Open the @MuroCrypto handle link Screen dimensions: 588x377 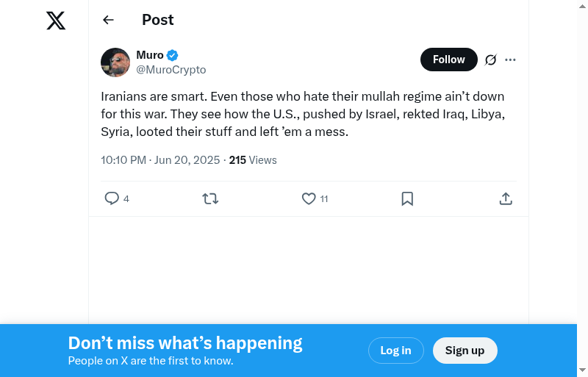tap(171, 70)
